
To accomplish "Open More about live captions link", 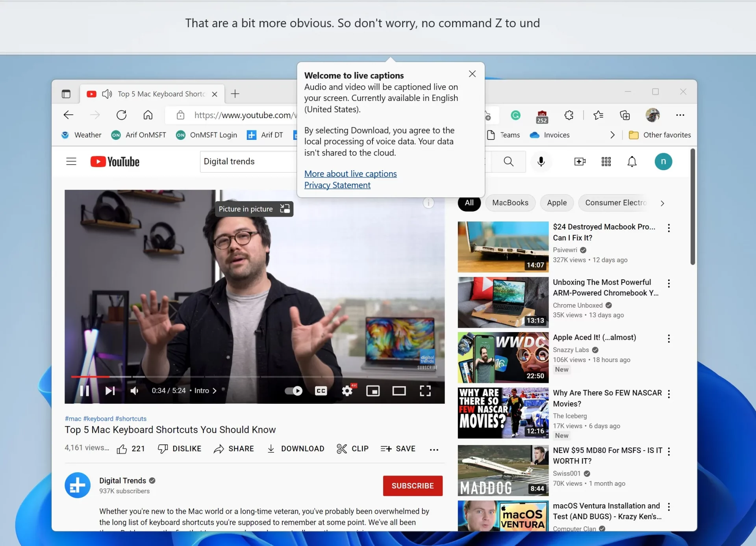I will (350, 173).
